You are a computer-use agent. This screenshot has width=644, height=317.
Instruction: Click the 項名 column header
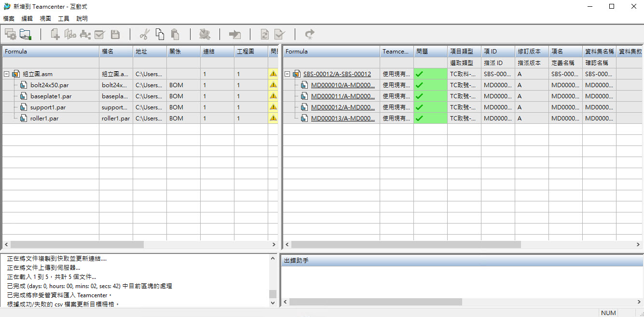coord(566,52)
